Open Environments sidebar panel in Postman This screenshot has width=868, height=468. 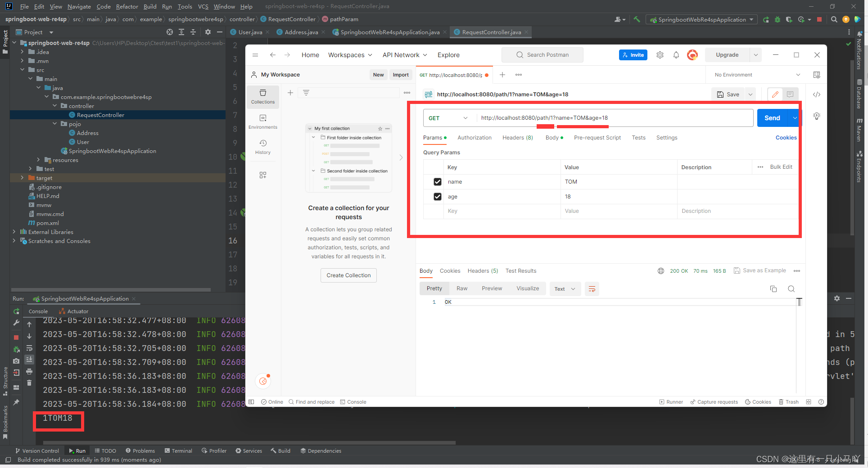pos(263,122)
